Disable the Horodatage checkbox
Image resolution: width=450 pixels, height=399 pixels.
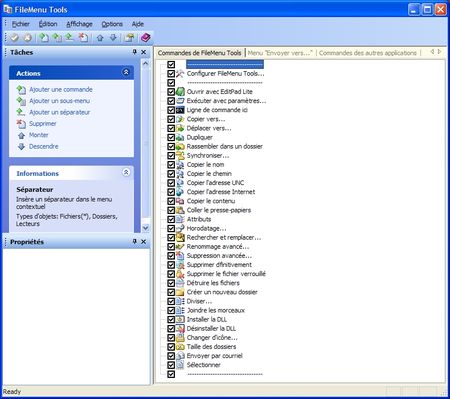point(171,229)
